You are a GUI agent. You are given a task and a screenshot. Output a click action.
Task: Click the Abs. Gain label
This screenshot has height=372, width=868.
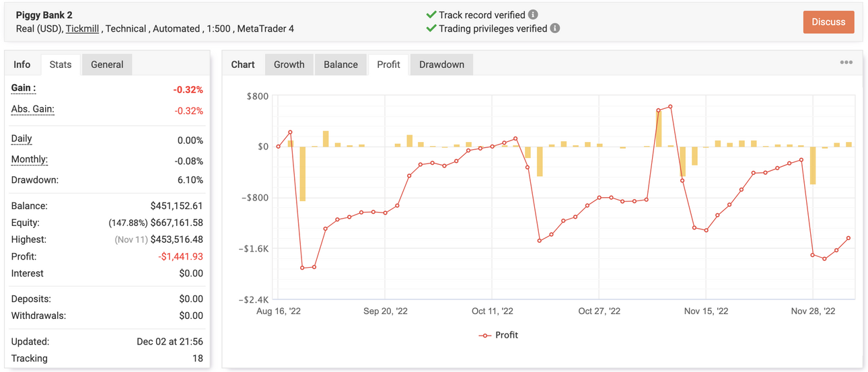coord(33,109)
